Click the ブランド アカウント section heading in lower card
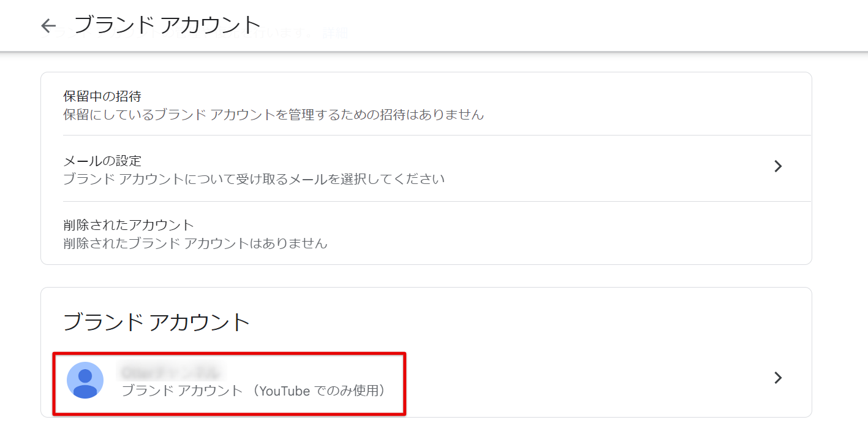This screenshot has height=436, width=868. coord(157,322)
